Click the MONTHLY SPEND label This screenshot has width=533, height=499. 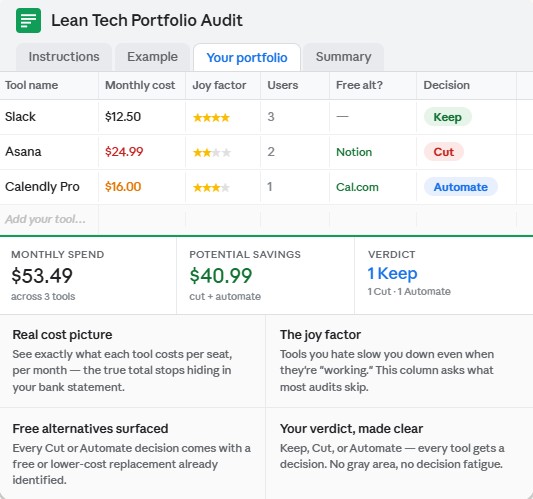(x=58, y=255)
